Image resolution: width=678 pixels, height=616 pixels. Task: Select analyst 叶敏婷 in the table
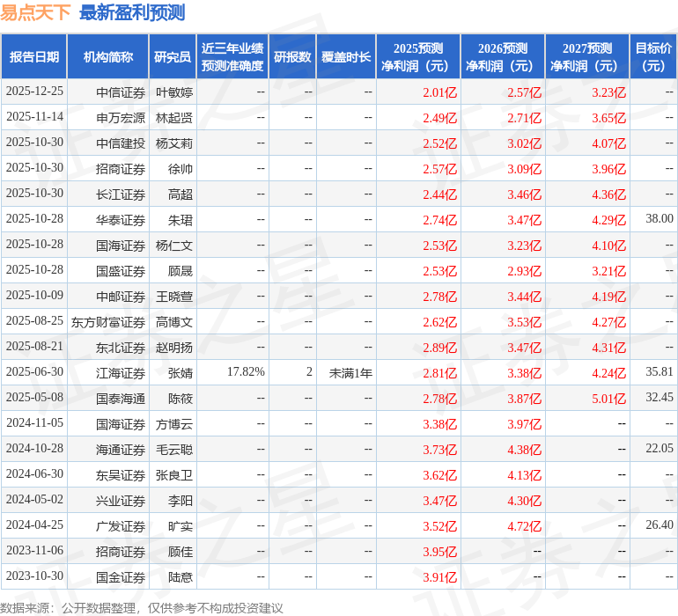(x=174, y=92)
